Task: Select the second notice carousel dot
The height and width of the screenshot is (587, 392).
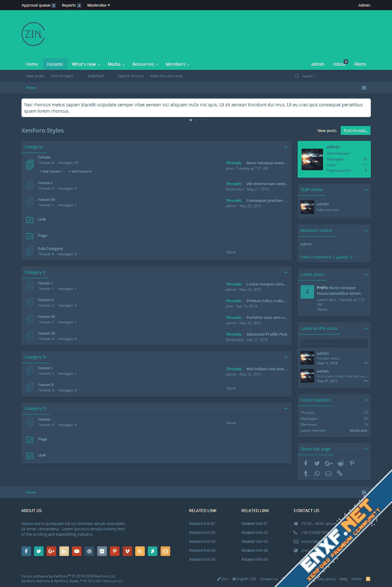Action: [196, 120]
